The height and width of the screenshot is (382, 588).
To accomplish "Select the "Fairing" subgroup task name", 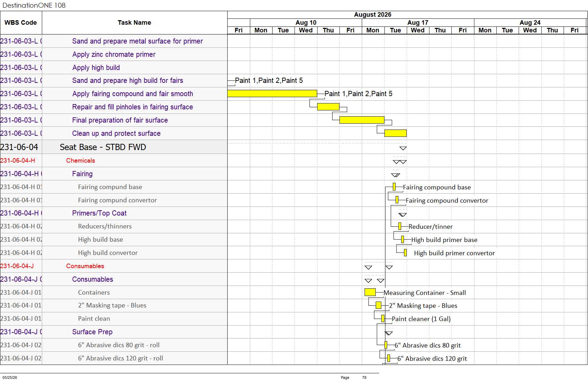I will [x=82, y=174].
